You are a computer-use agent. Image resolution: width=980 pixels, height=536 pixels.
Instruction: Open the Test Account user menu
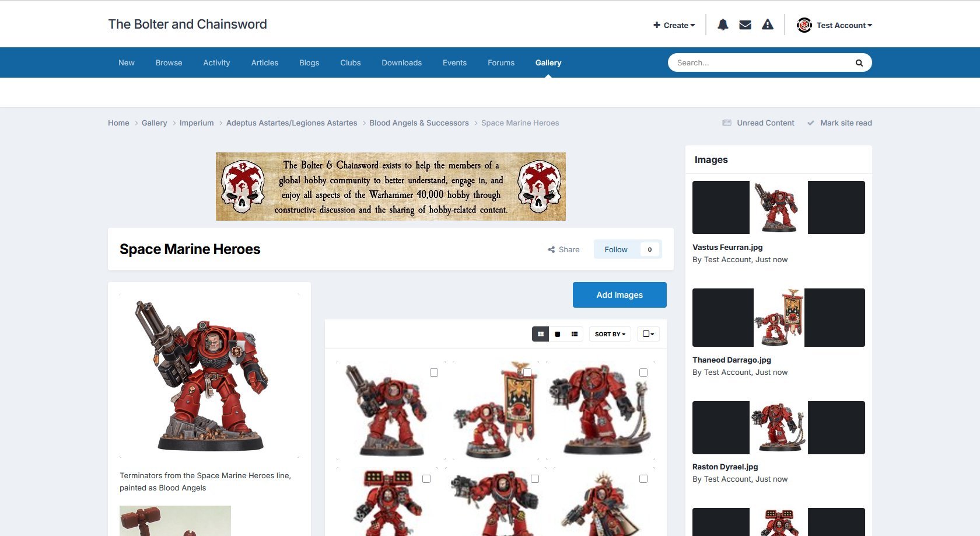pos(835,25)
